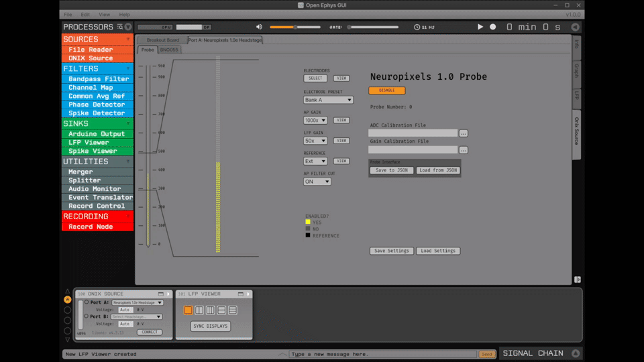The height and width of the screenshot is (362, 644).
Task: Open LFP Gain 50x dropdown
Action: pyautogui.click(x=315, y=141)
